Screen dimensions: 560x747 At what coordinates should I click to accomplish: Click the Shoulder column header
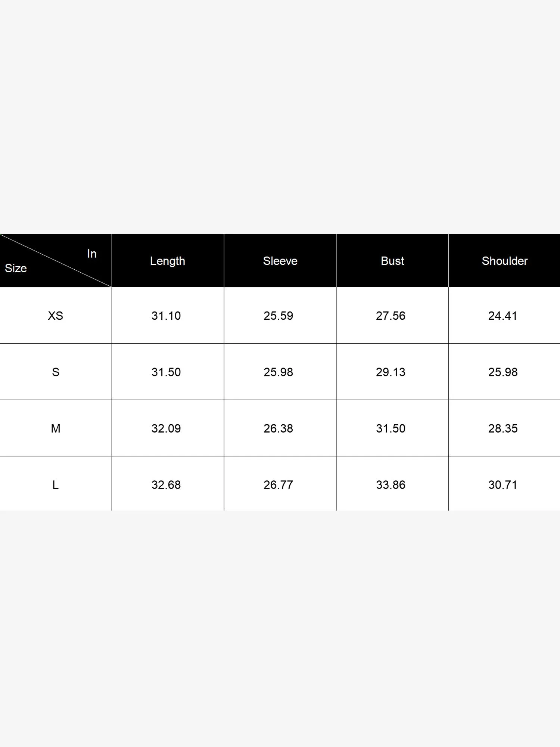tap(504, 261)
